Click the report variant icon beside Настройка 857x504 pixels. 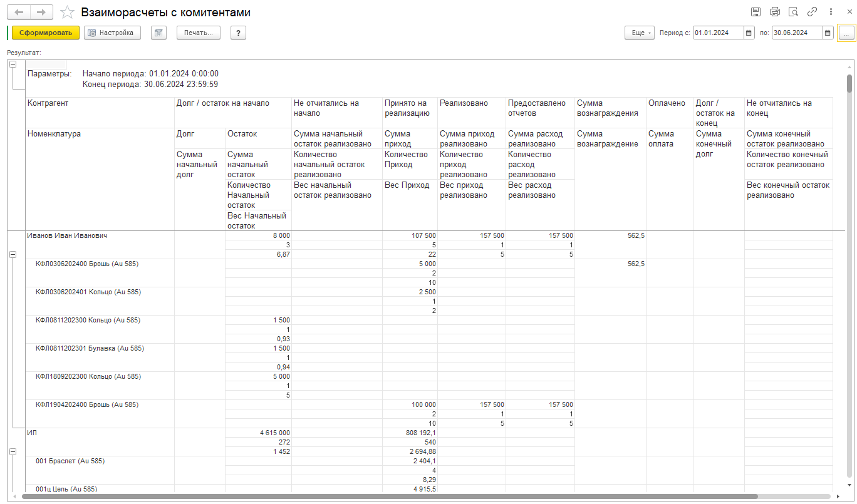[x=158, y=33]
